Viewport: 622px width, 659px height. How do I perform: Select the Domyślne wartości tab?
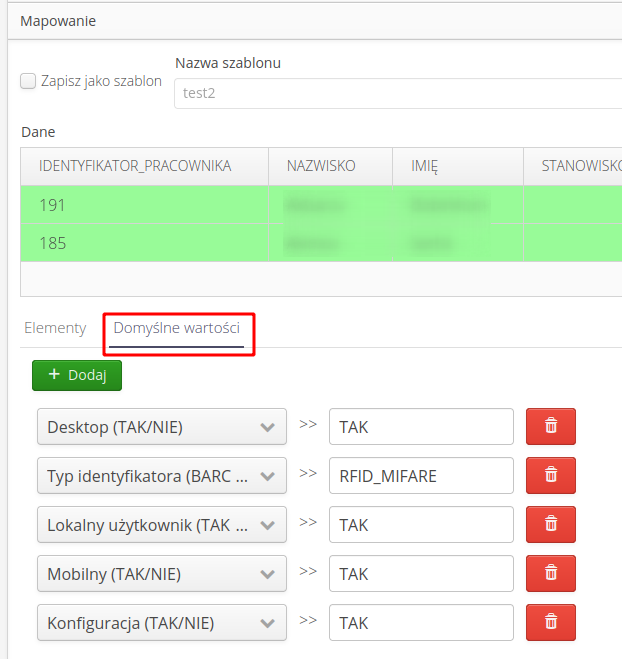177,328
